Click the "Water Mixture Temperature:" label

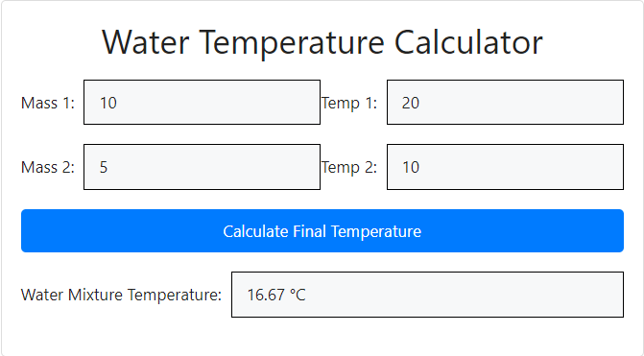tap(121, 295)
